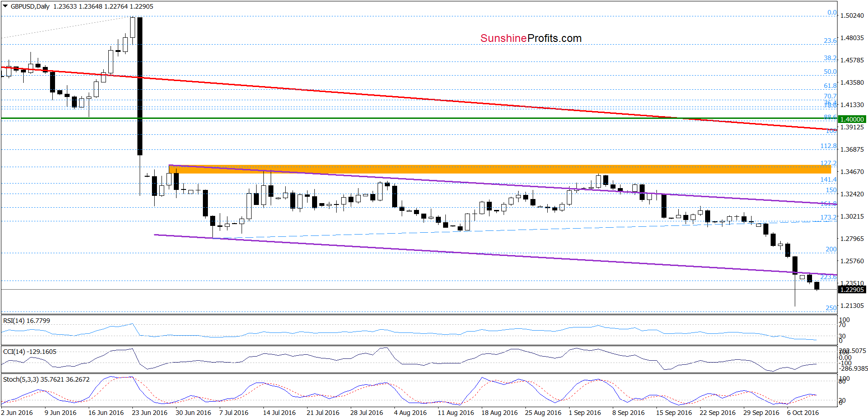This screenshot has height=419, width=868.
Task: Click the 1.45785 price scale value
Action: click(852, 60)
